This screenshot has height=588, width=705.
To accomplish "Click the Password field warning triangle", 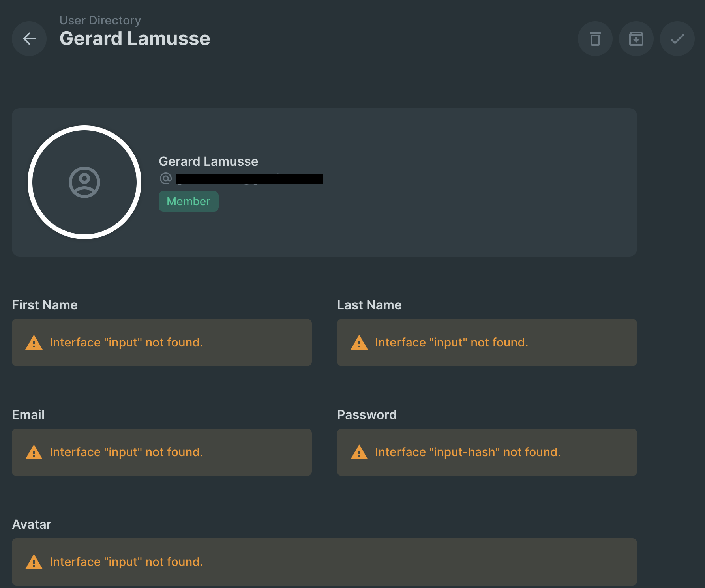I will [x=359, y=452].
